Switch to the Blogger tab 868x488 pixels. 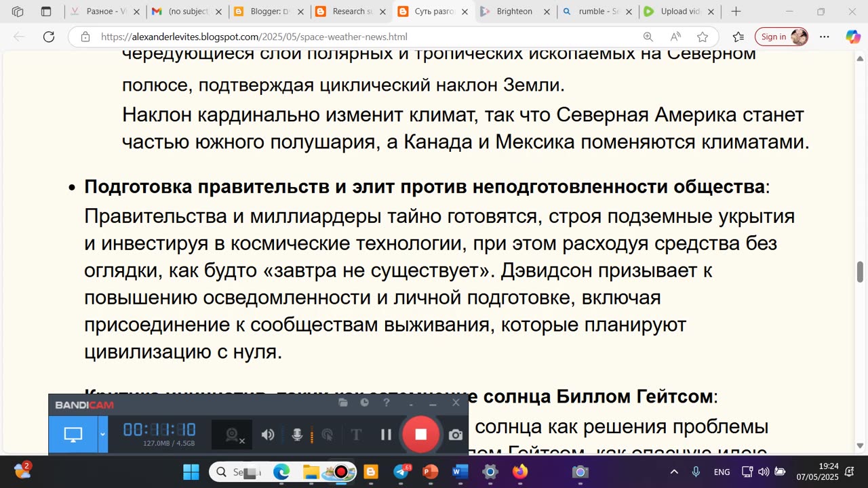coord(269,12)
